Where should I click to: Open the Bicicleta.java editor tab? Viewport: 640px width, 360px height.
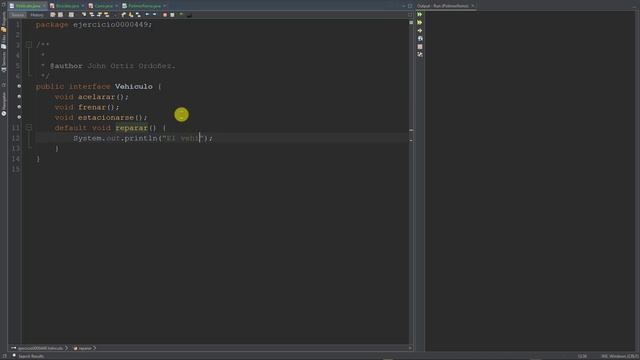coord(67,6)
